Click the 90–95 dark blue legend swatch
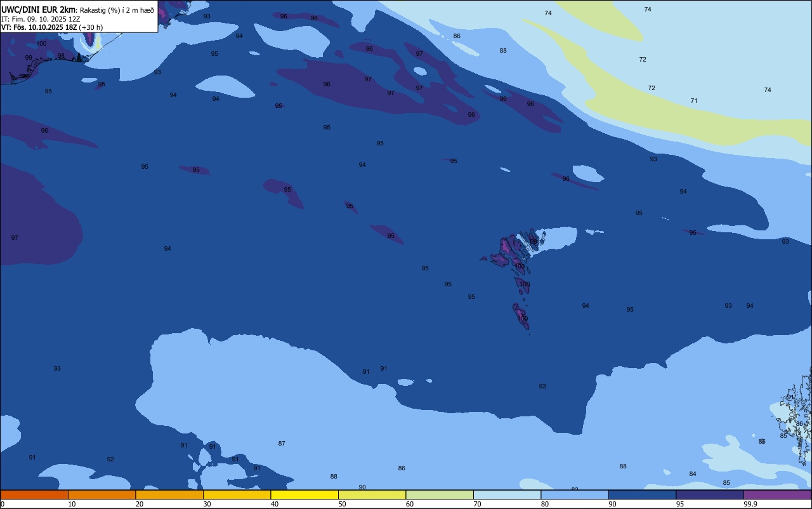 tap(642, 494)
